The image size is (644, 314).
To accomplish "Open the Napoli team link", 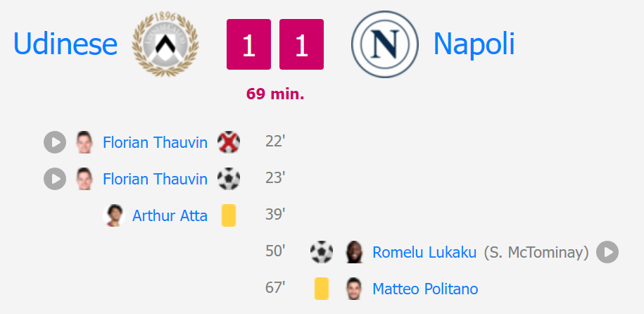I will click(474, 44).
